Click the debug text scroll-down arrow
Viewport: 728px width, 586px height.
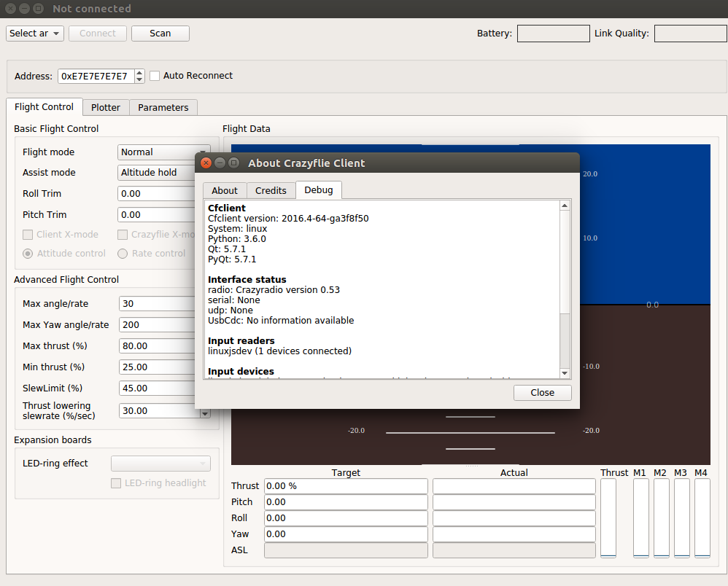pos(565,373)
